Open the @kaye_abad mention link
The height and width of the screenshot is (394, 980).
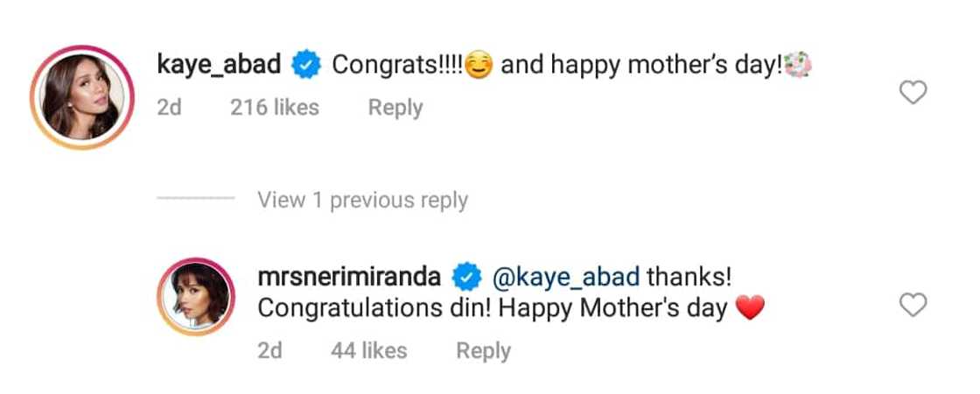tap(565, 278)
